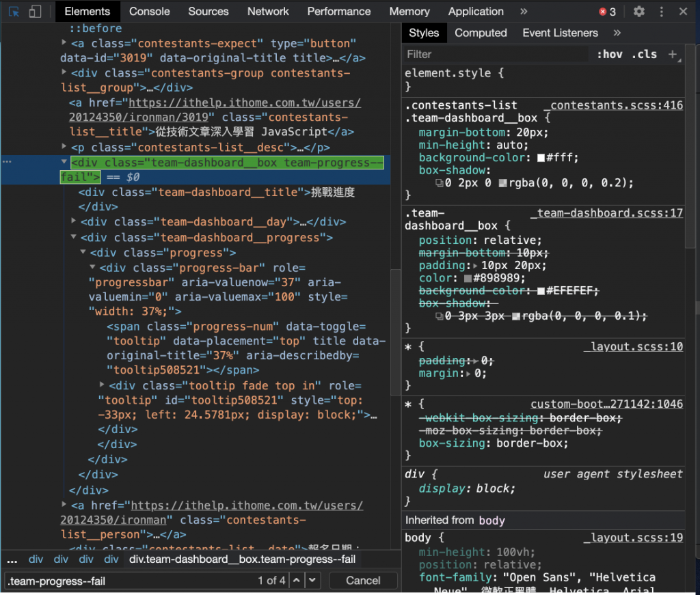Screen dimensions: 700x595
Task: Open the Sources tab
Action: point(208,12)
